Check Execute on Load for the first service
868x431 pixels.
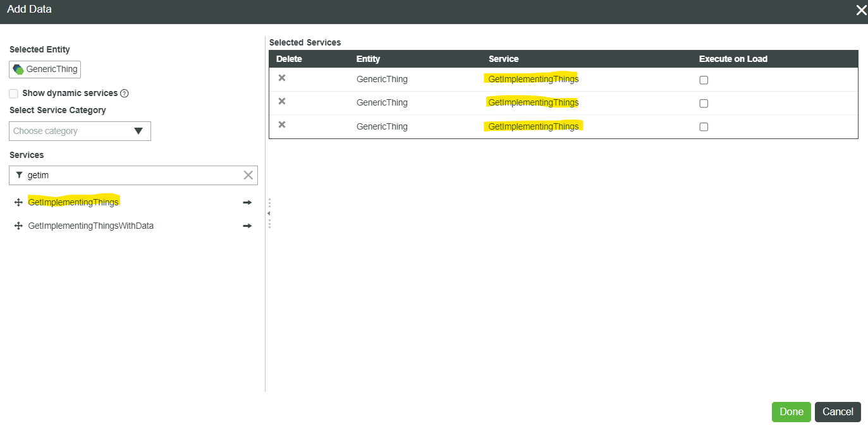(x=704, y=80)
